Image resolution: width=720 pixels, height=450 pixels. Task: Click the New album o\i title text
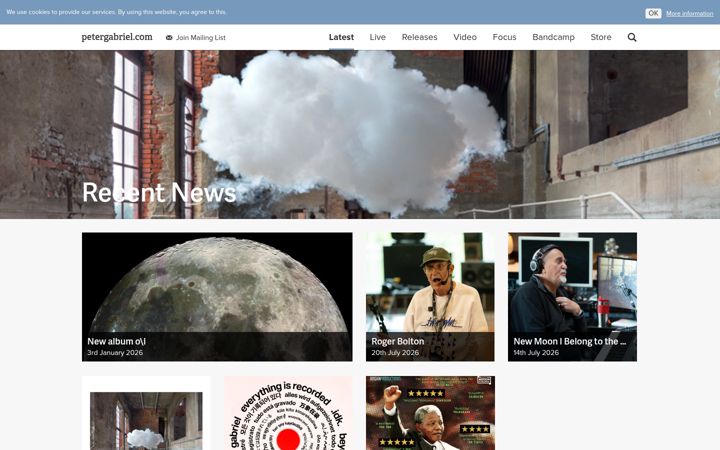117,342
